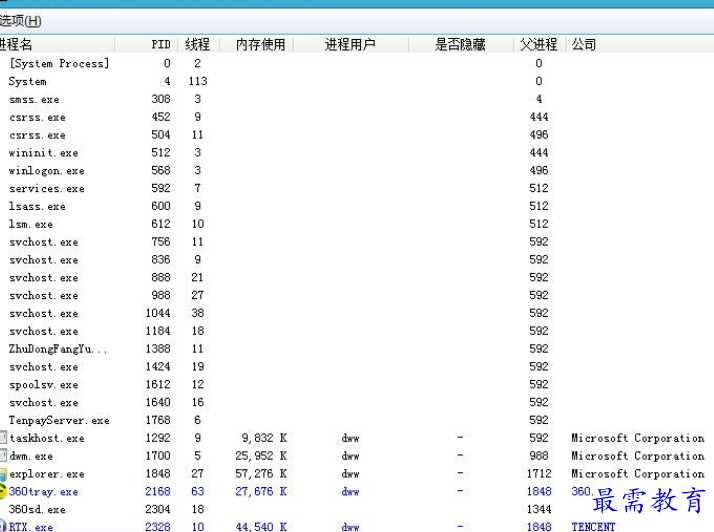
Task: Select the lsass.exe process
Action: [37, 206]
